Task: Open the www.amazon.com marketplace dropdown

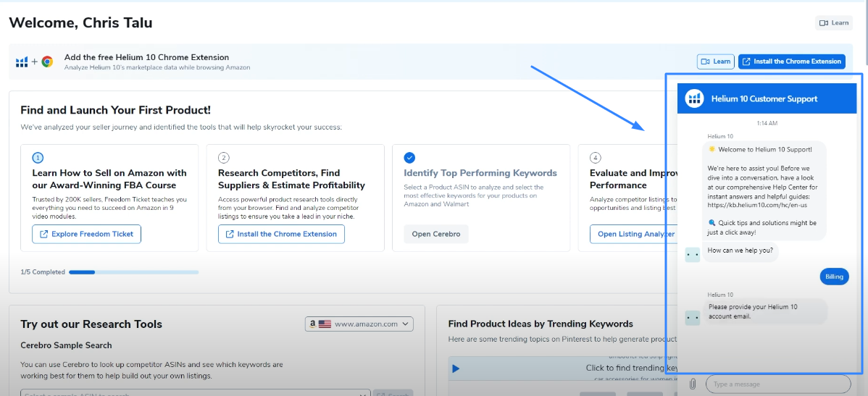Action: coord(359,324)
